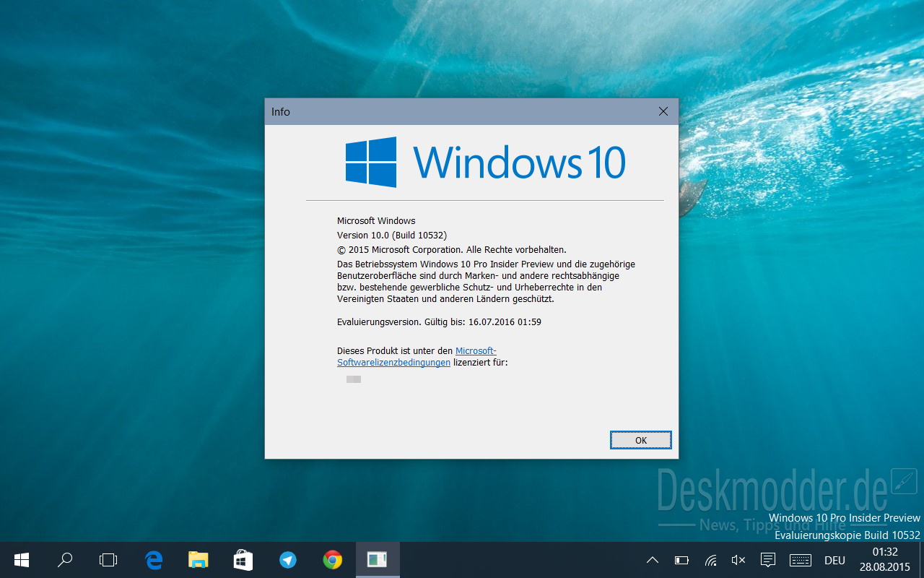Open the Microsoft-Softwarelizenzbedingungen link
Viewport: 924px width, 578px height.
pyautogui.click(x=417, y=357)
